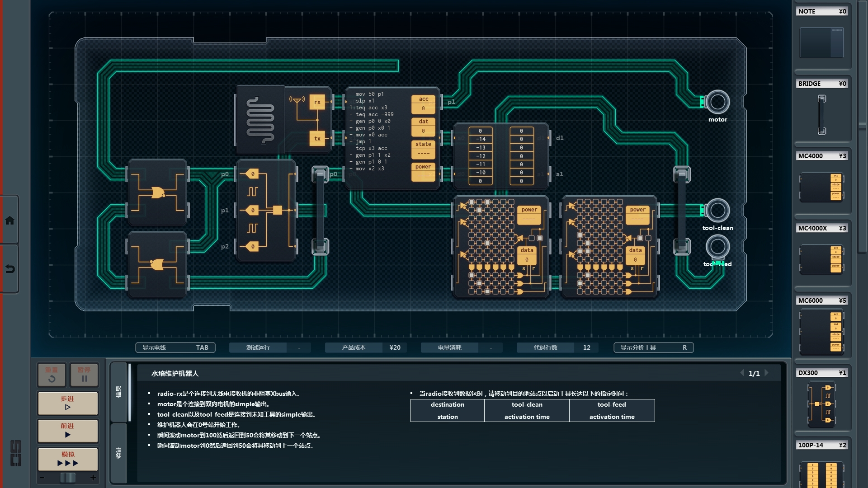Switch to the 验证 verification tab
The image size is (868, 488).
pyautogui.click(x=118, y=453)
